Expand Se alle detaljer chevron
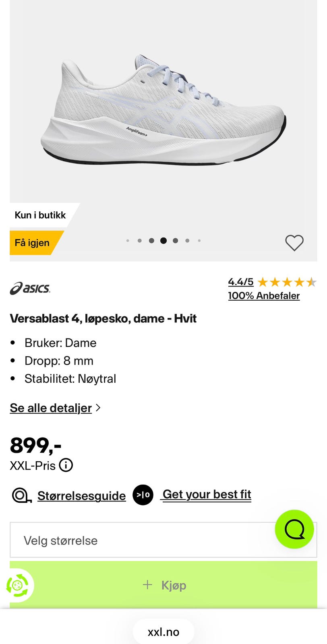 (x=98, y=408)
